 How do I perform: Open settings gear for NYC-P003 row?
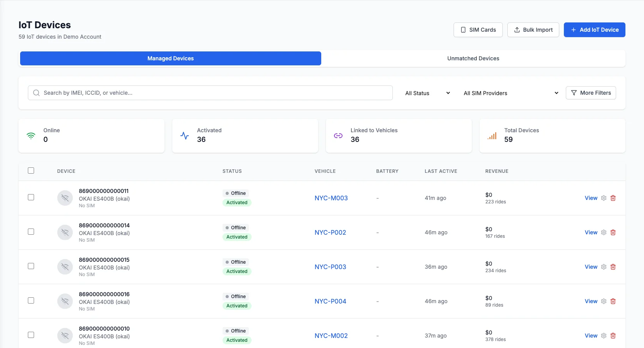[x=604, y=267]
